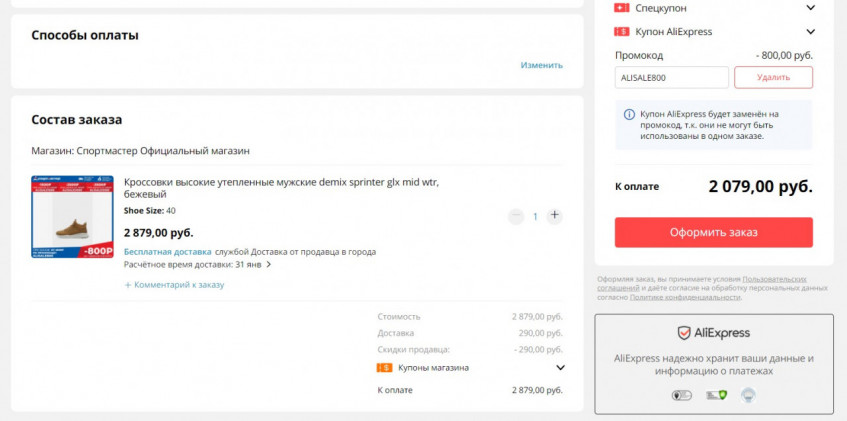Increase item quantity with plus button

pyautogui.click(x=555, y=216)
